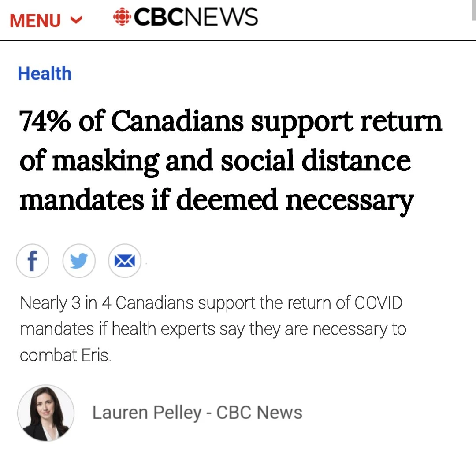Expand the chevron next to MENU
The width and height of the screenshot is (476, 461).
[76, 20]
